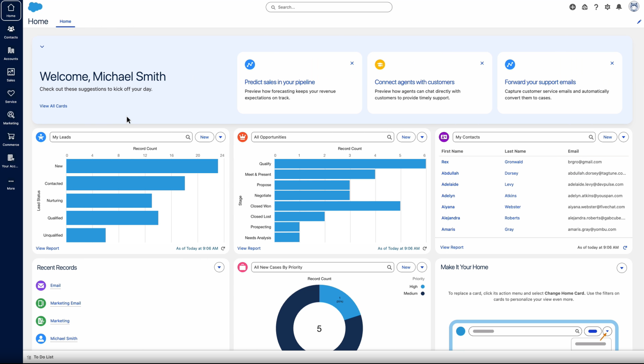Viewport: 644px width, 364px height.
Task: Open Setup using the gear icon
Action: pyautogui.click(x=607, y=7)
